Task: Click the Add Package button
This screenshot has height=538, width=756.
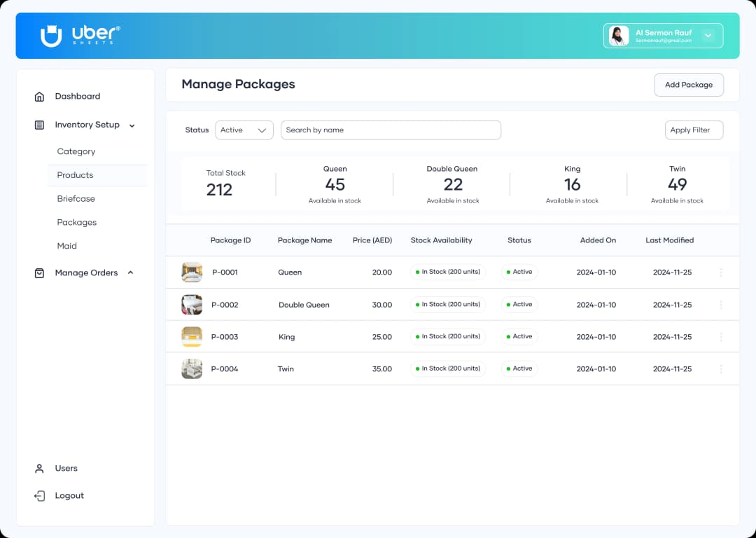Action: coord(689,84)
